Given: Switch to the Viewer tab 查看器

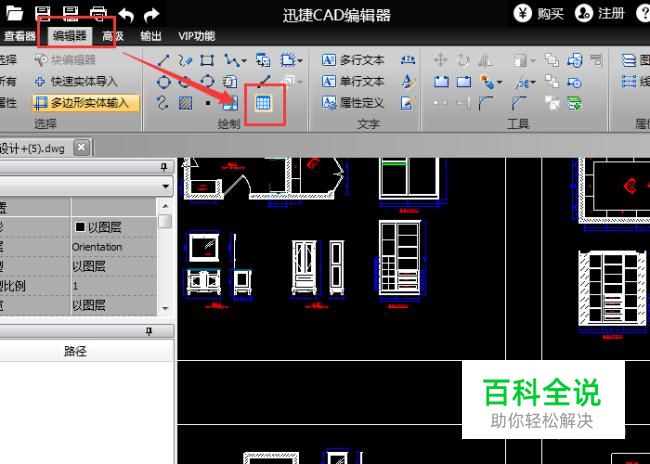Looking at the screenshot, I should 19,36.
